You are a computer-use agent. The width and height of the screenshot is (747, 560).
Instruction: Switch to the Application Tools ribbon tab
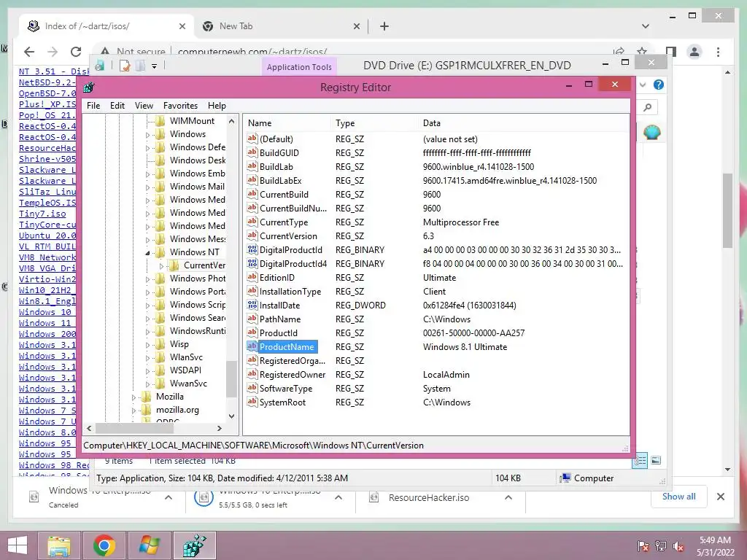(299, 67)
